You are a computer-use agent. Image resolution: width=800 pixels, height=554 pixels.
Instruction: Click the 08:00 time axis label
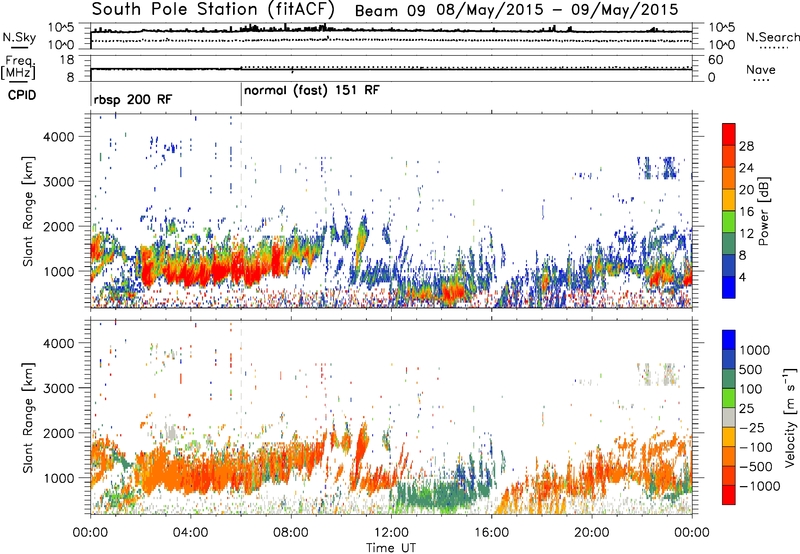[291, 533]
